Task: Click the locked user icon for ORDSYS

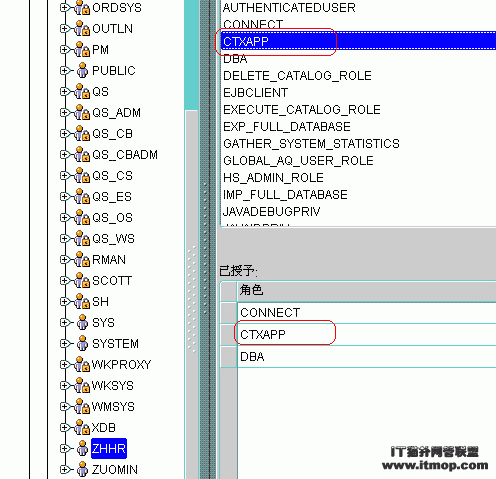Action: click(x=82, y=8)
